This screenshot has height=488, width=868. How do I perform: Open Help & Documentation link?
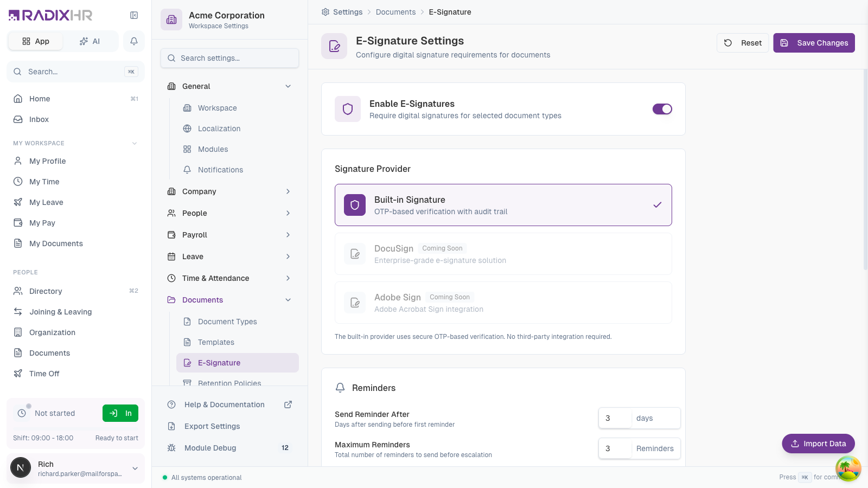point(229,404)
